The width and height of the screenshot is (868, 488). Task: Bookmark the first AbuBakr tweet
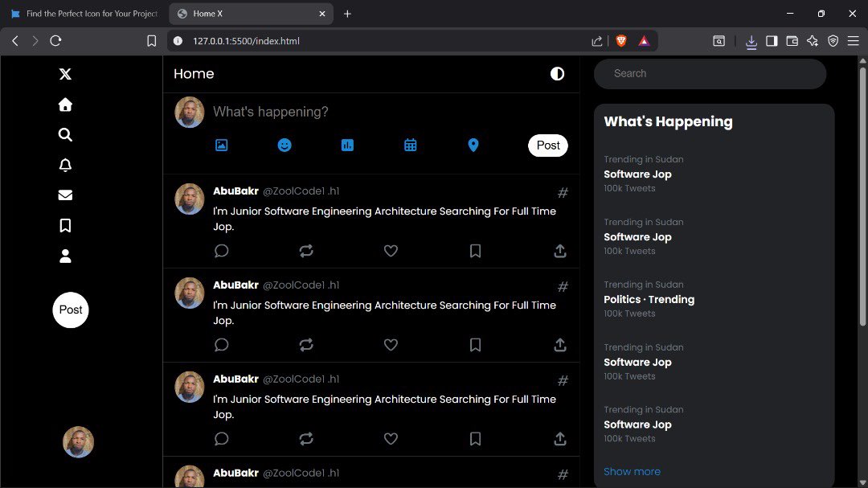click(476, 251)
